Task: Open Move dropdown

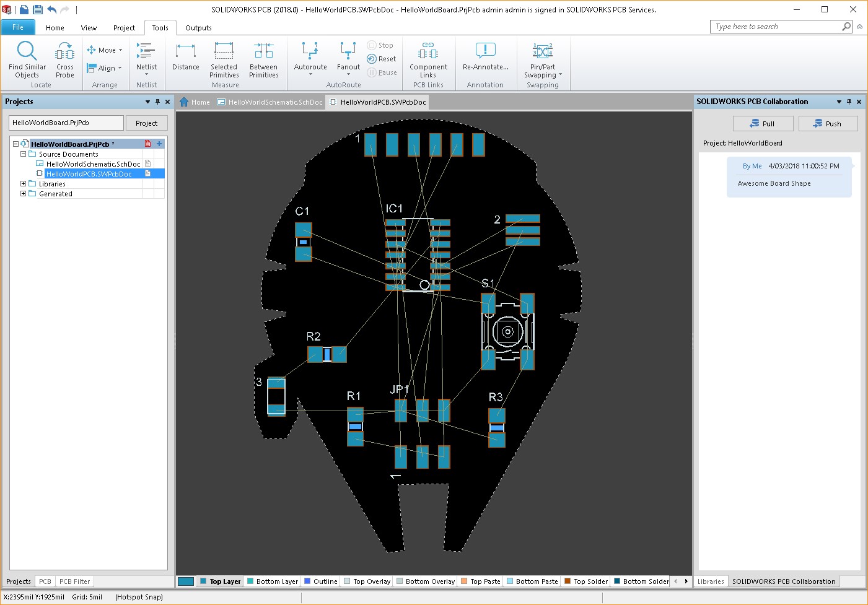Action: tap(105, 50)
